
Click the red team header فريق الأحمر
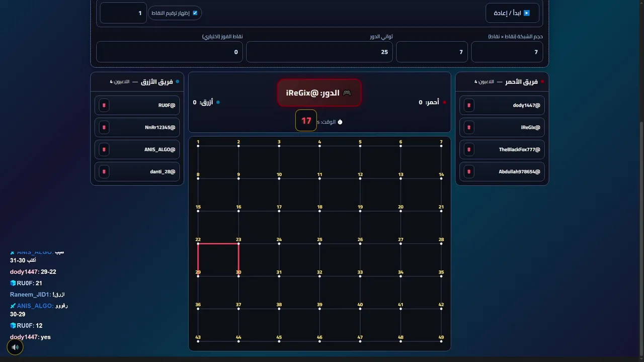[x=522, y=81]
